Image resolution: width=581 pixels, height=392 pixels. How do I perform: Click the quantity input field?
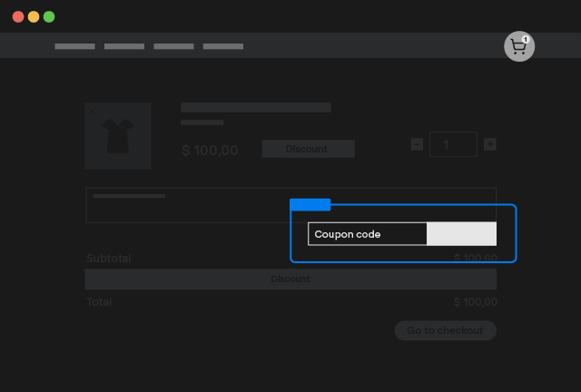pyautogui.click(x=453, y=144)
